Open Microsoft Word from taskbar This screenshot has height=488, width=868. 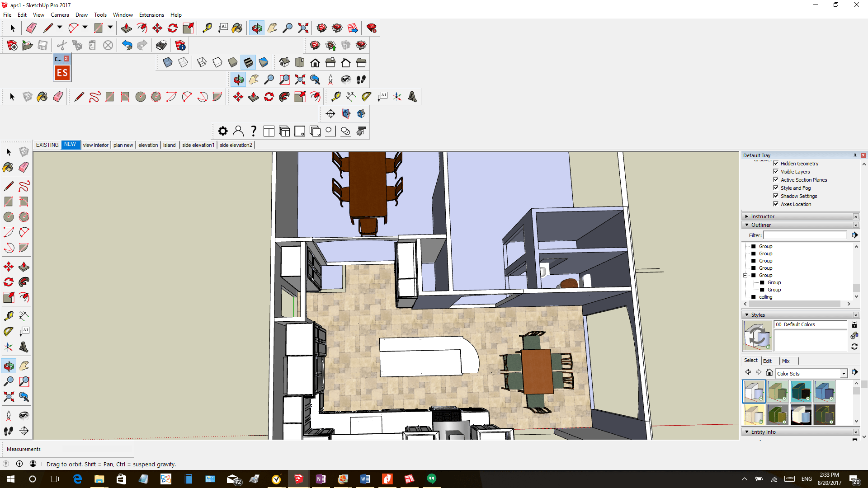click(x=365, y=479)
